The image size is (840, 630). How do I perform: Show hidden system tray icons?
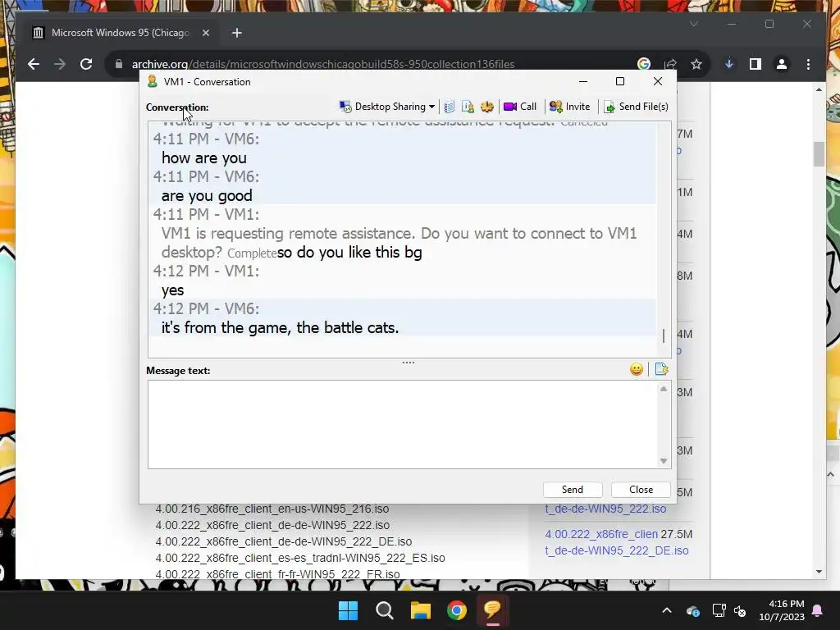coord(667,610)
